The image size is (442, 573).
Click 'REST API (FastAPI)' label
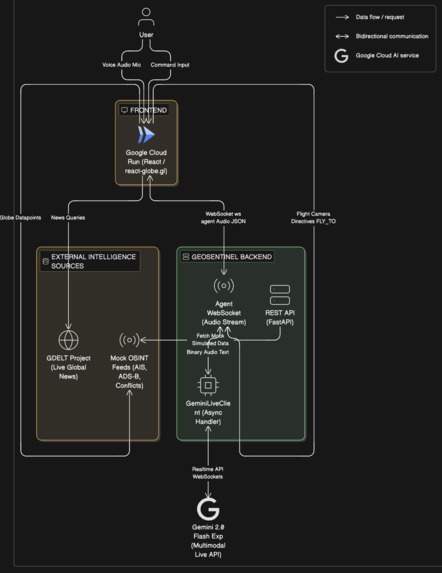(x=280, y=317)
